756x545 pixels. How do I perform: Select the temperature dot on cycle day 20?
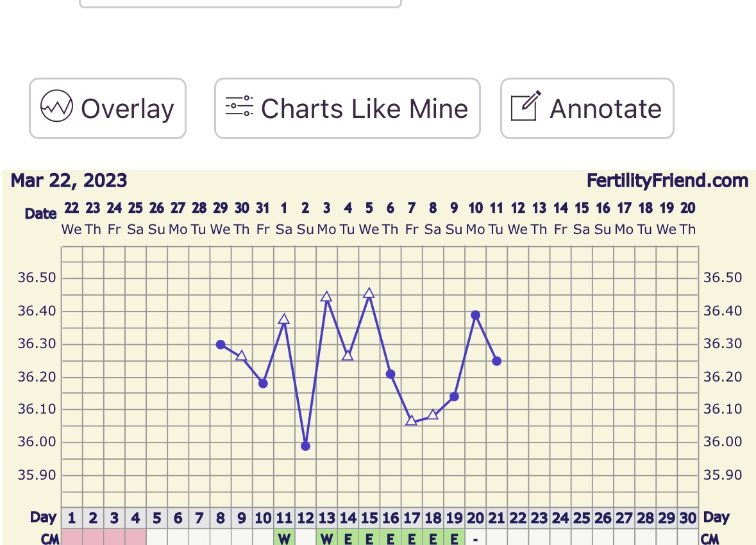tap(475, 315)
